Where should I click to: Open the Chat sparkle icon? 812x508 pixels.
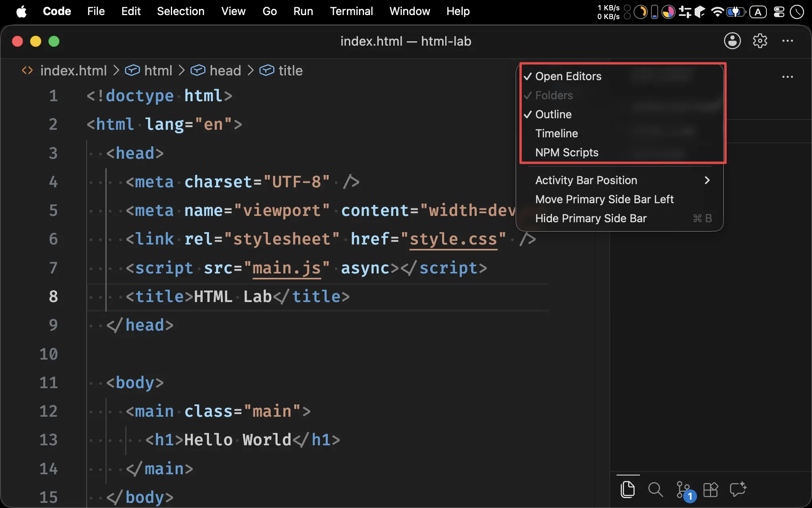click(x=738, y=489)
